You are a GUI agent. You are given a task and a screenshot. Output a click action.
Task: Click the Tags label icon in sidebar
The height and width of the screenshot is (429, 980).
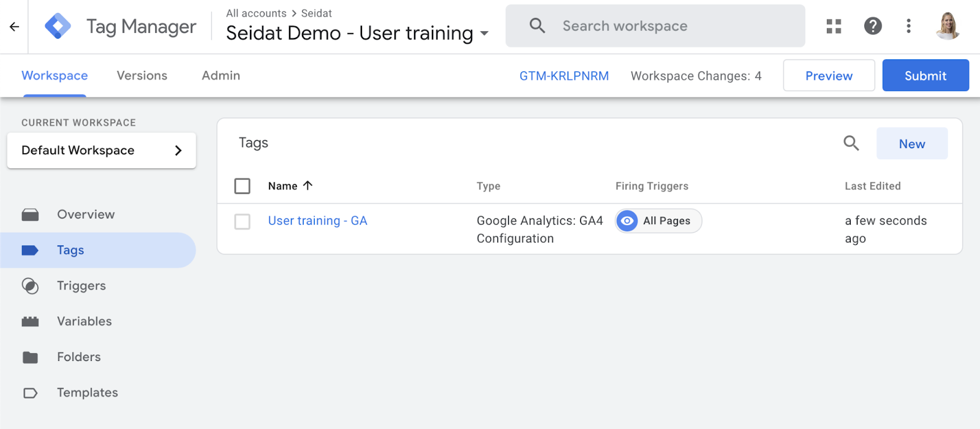point(30,250)
